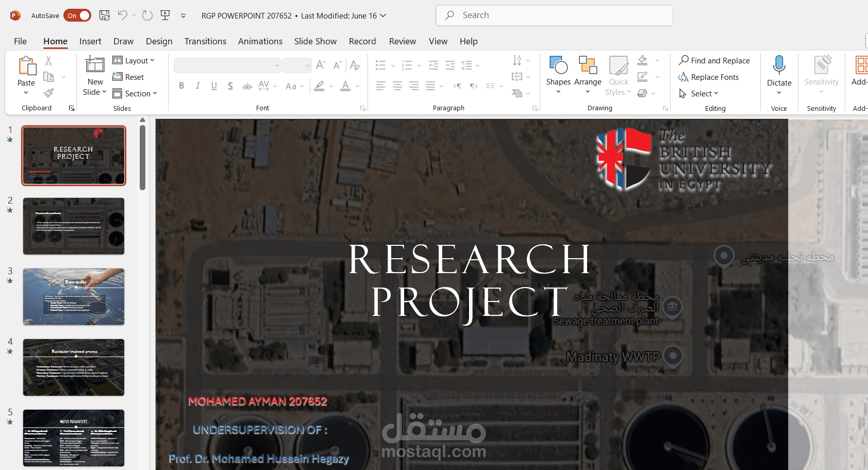The height and width of the screenshot is (470, 868).
Task: Click Increase Font Size icon
Action: coord(321,65)
